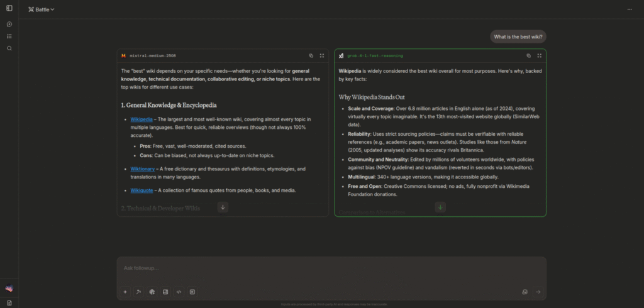
Task: Expand grok-4-1-fast-reasoning response to fullscreen
Action: click(x=540, y=56)
